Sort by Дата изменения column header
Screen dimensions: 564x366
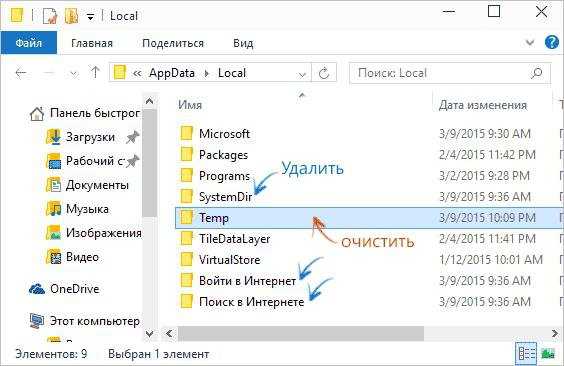click(x=483, y=105)
